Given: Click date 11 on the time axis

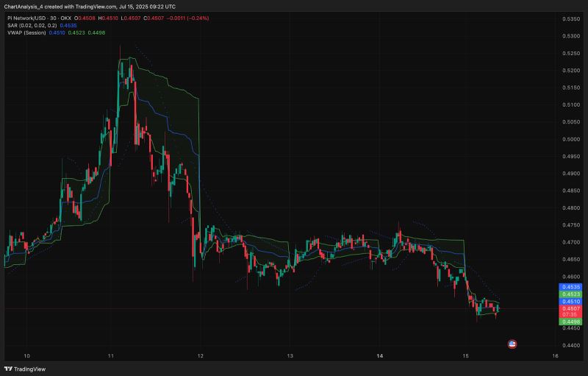Looking at the screenshot, I should pyautogui.click(x=110, y=355).
